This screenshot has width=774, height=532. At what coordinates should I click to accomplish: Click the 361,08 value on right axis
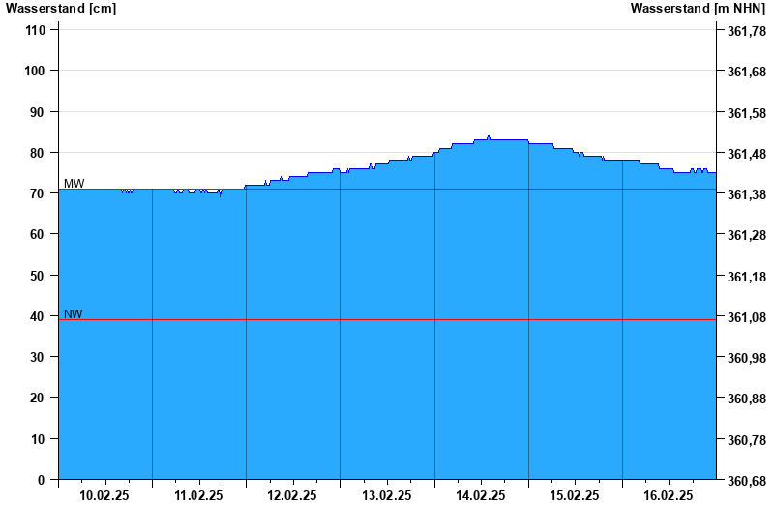point(747,317)
